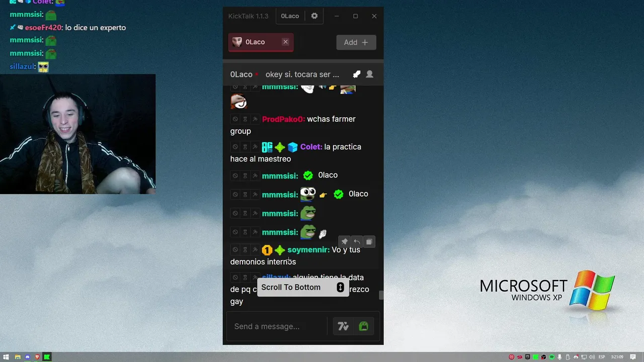The height and width of the screenshot is (362, 644).
Task: Timeout hourglass on ProdPako0's message
Action: coord(245,119)
